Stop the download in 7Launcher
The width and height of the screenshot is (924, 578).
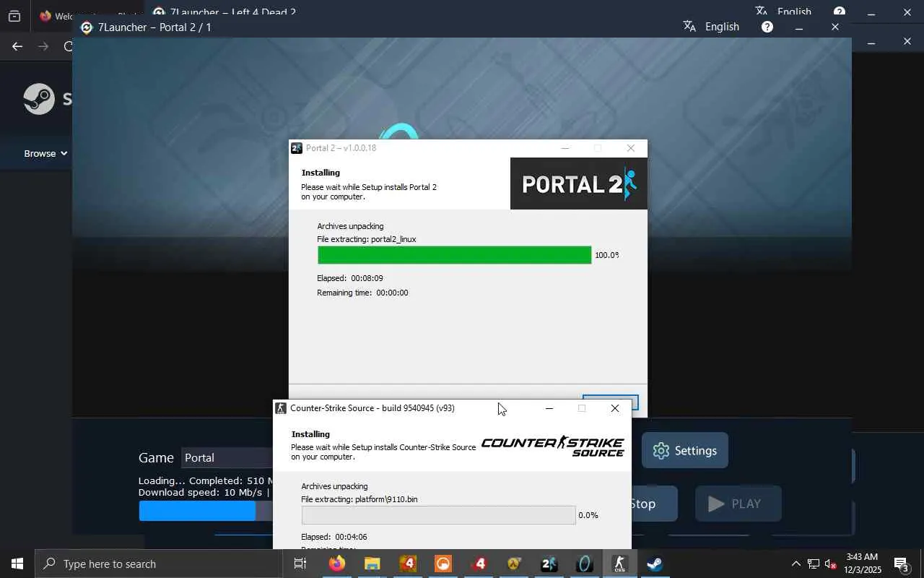pyautogui.click(x=654, y=504)
